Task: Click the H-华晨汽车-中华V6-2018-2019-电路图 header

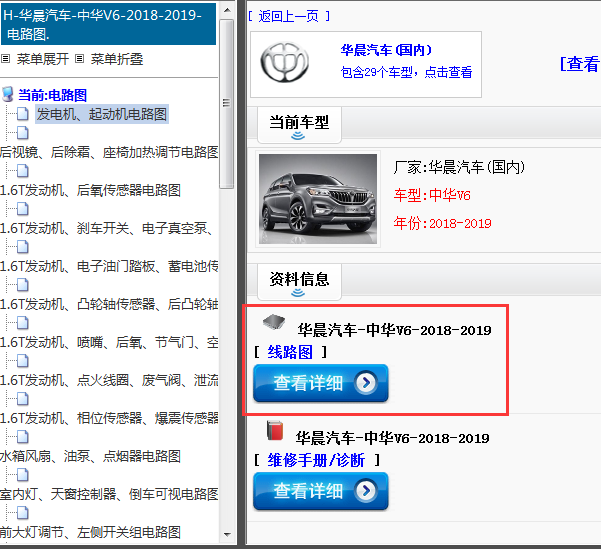Action: click(x=108, y=24)
